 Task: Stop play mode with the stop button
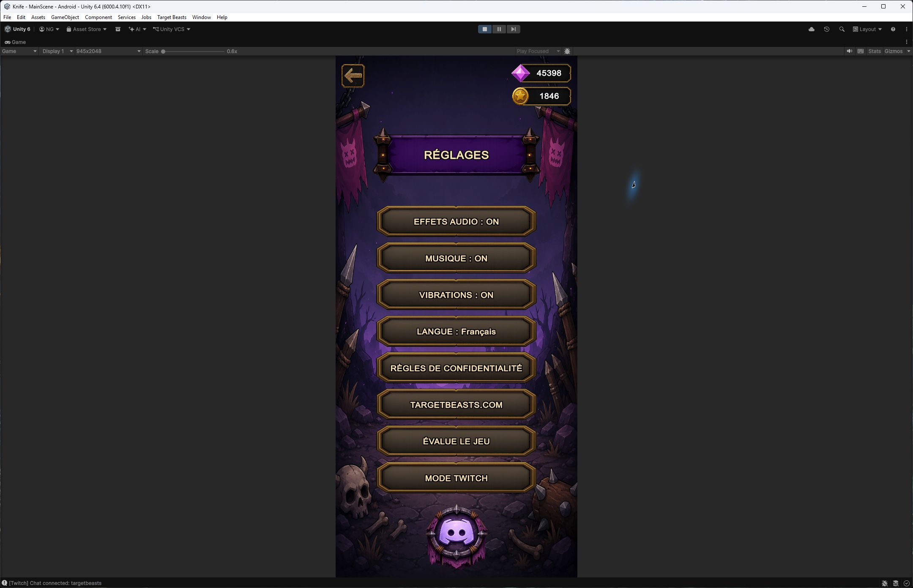484,29
